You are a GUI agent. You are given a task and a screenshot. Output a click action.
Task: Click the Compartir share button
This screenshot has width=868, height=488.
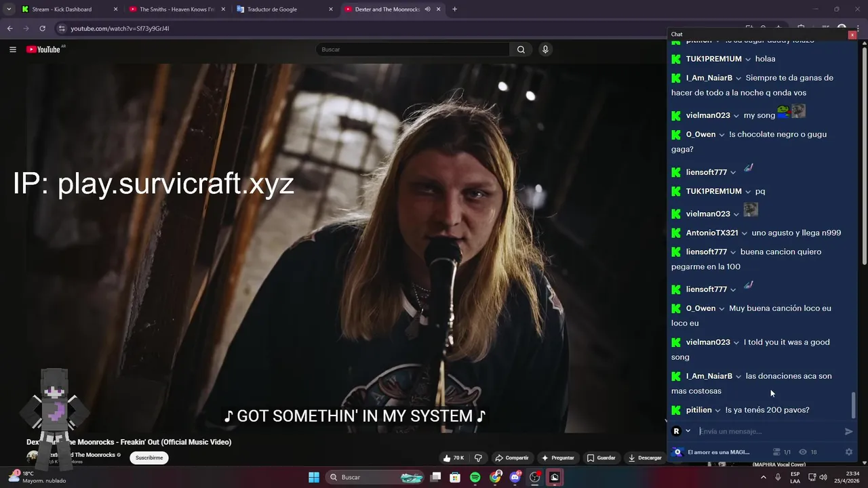pyautogui.click(x=511, y=457)
